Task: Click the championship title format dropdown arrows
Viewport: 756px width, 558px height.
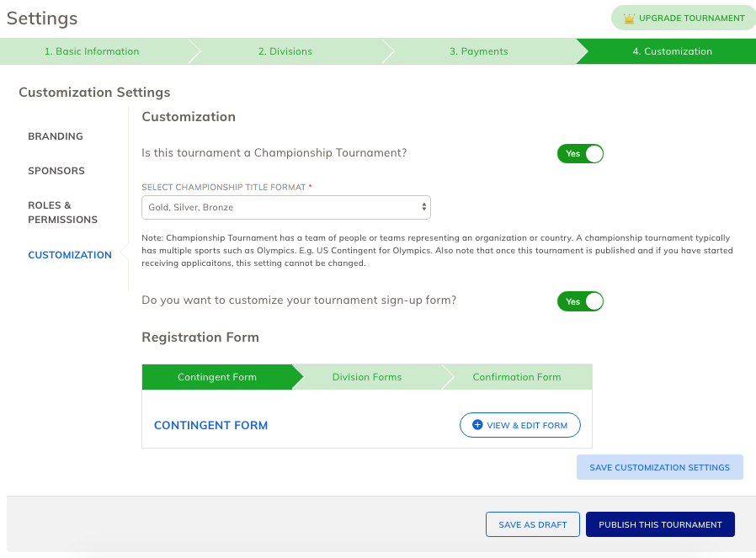Action: [x=423, y=207]
